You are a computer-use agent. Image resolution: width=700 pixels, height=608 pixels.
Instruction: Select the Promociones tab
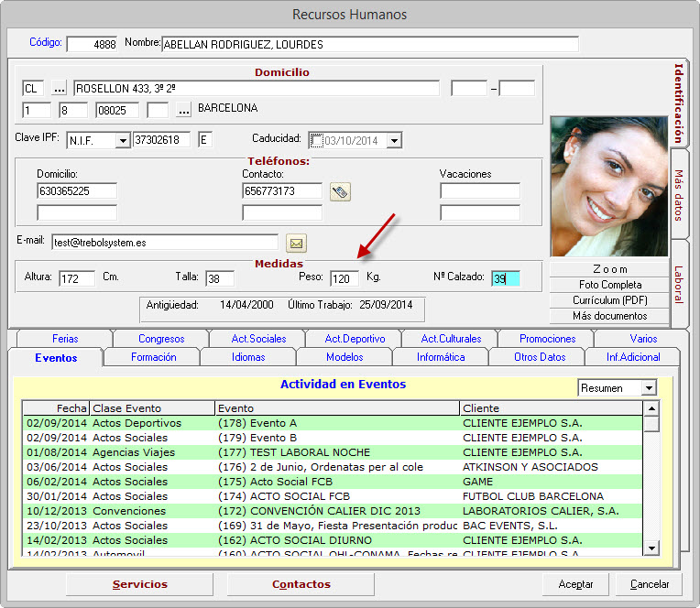pyautogui.click(x=547, y=339)
